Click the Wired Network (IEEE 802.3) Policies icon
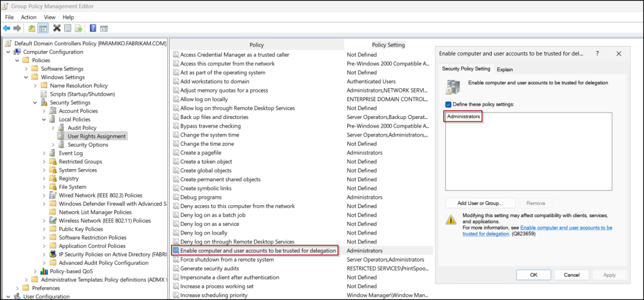Viewport: 644px width, 300px height. point(53,195)
